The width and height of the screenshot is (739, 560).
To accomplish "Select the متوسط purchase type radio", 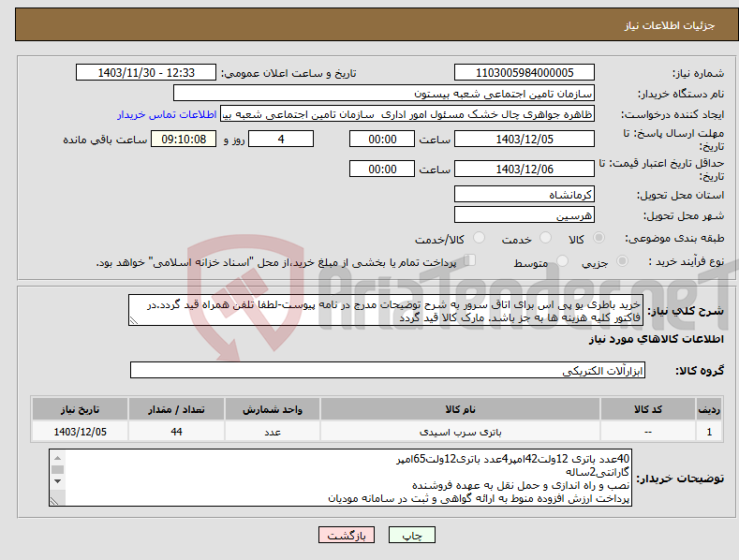I will pos(562,260).
